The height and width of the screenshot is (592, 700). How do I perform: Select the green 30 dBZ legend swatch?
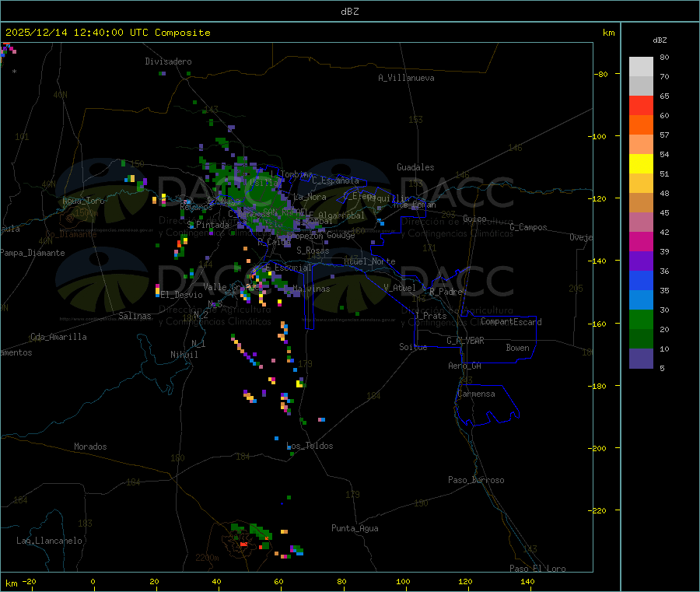click(641, 319)
